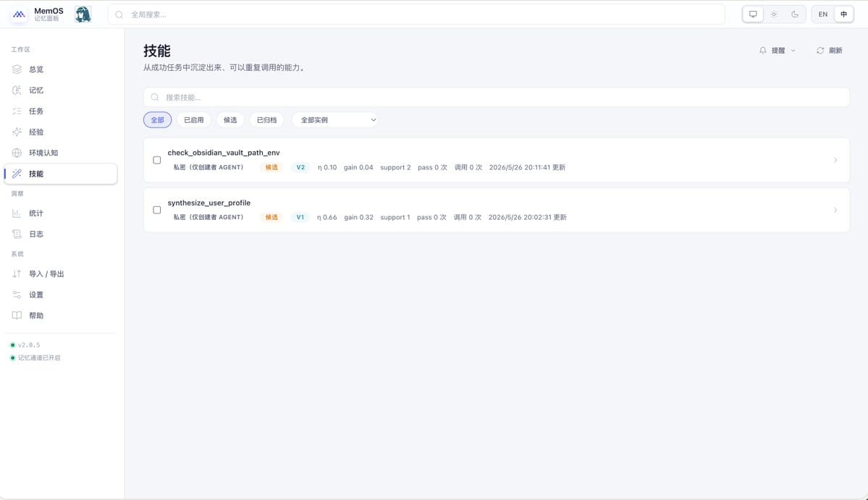868x500 pixels.
Task: Open the 全部实例 dropdown
Action: tap(335, 120)
